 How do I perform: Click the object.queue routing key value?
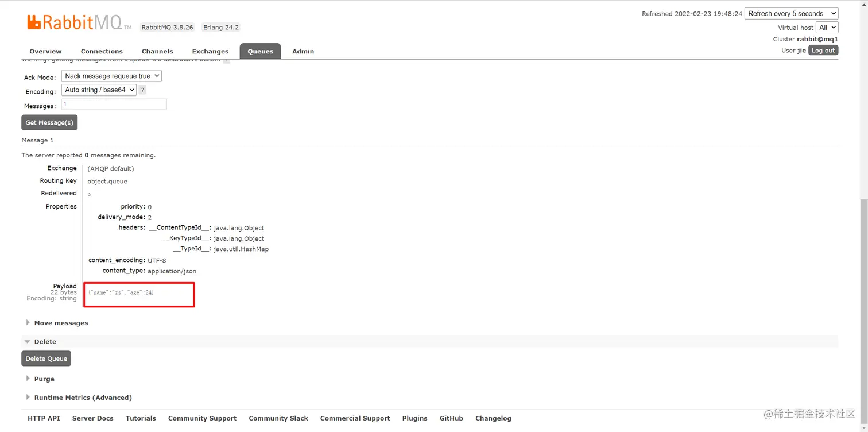pyautogui.click(x=107, y=181)
